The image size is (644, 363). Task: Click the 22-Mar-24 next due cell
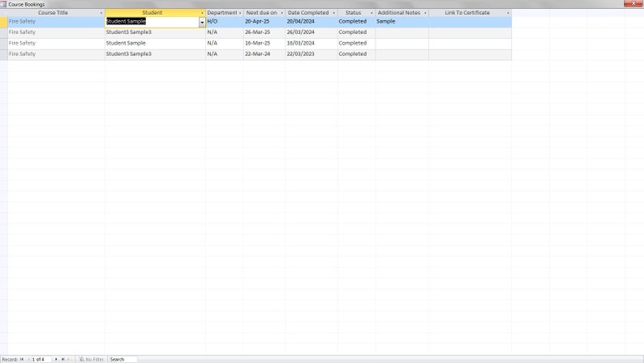point(264,54)
